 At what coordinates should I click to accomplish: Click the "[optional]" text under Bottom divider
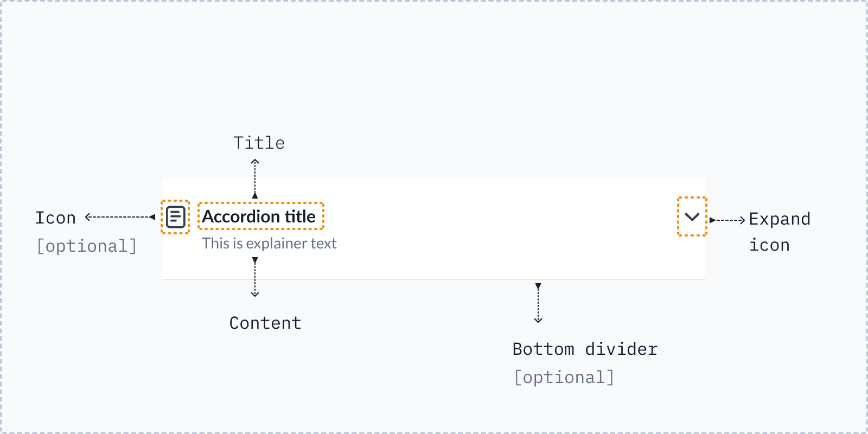click(564, 377)
